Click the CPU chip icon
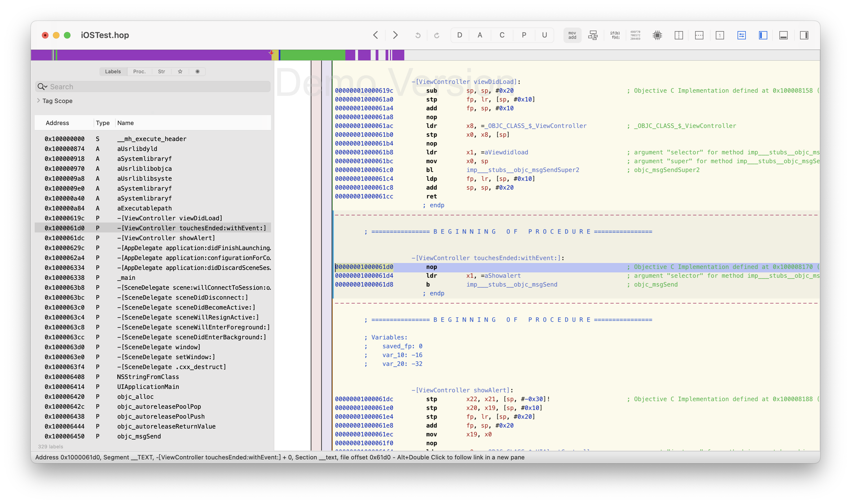 (657, 35)
